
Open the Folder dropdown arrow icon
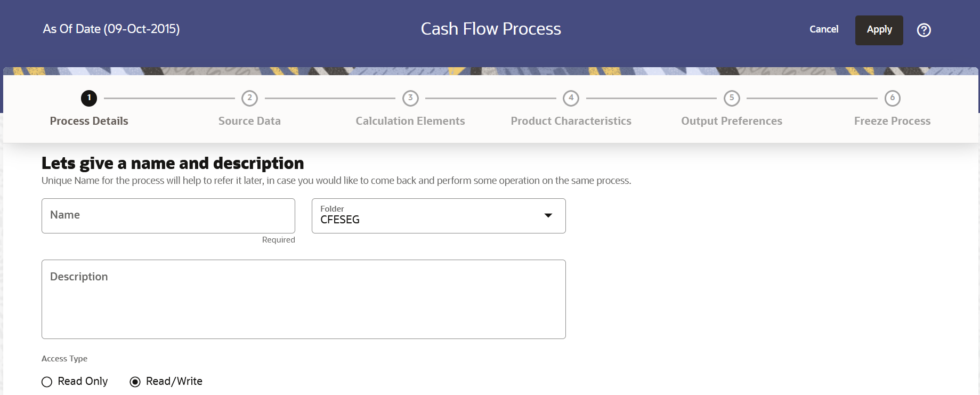(548, 216)
